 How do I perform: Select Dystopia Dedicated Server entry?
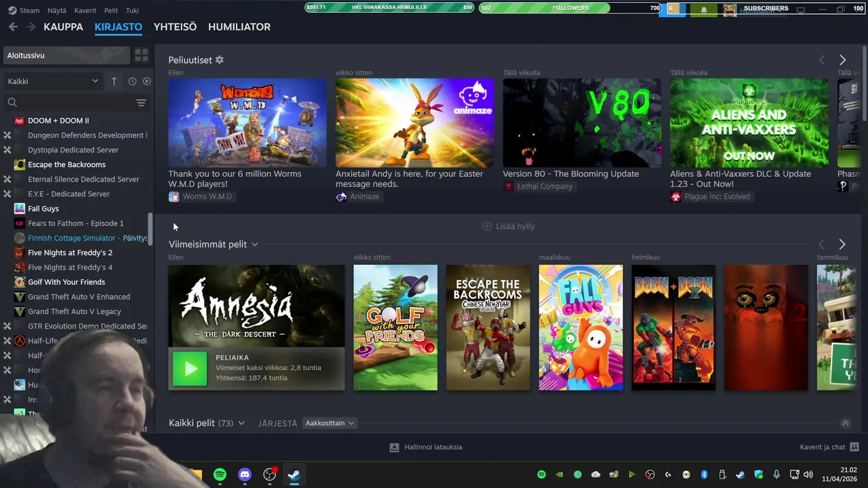coord(75,150)
